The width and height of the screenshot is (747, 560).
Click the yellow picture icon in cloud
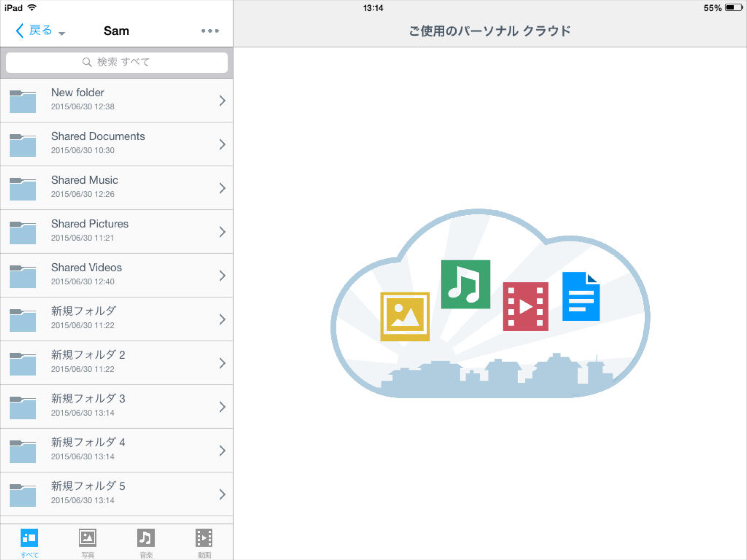(405, 316)
